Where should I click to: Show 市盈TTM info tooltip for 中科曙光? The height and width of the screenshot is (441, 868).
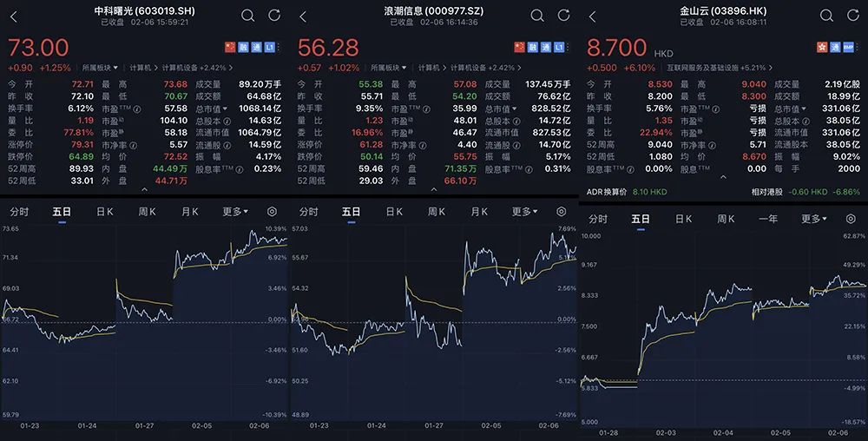click(x=137, y=109)
